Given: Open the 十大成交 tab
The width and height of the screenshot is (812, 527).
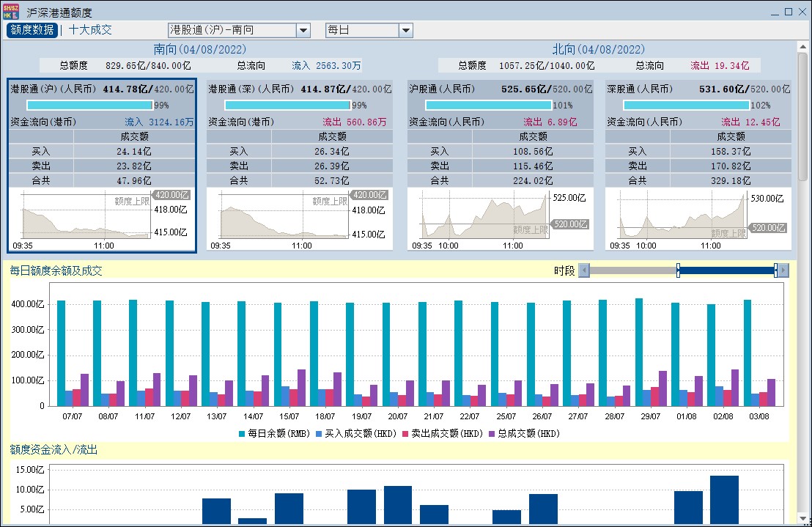Looking at the screenshot, I should (90, 30).
